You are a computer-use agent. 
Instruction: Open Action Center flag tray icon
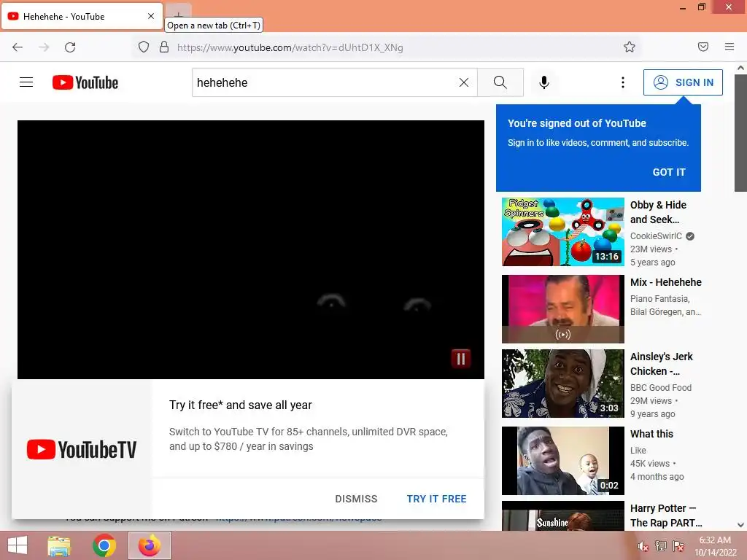(x=678, y=545)
